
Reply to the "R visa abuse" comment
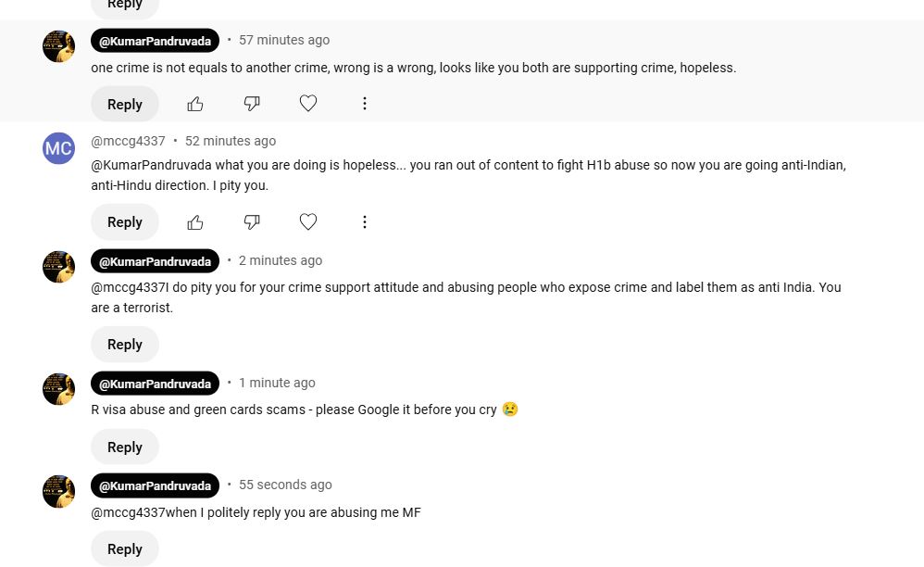pos(125,447)
